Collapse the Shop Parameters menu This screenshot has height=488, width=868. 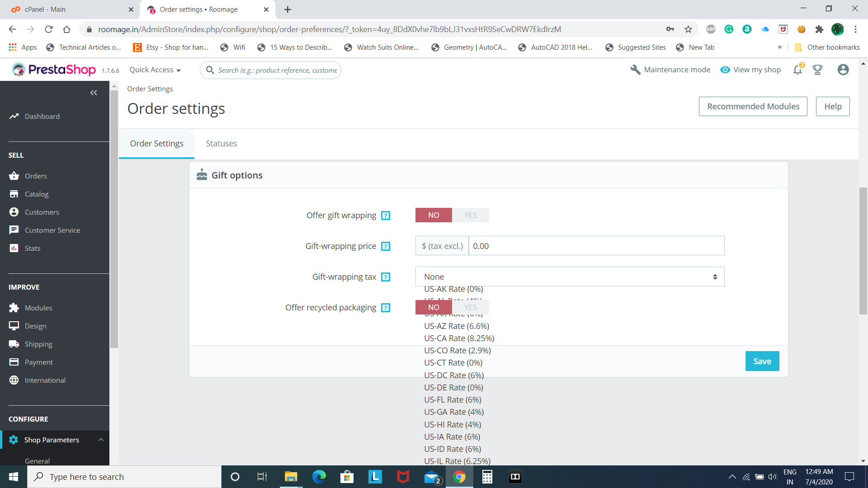[x=101, y=440]
